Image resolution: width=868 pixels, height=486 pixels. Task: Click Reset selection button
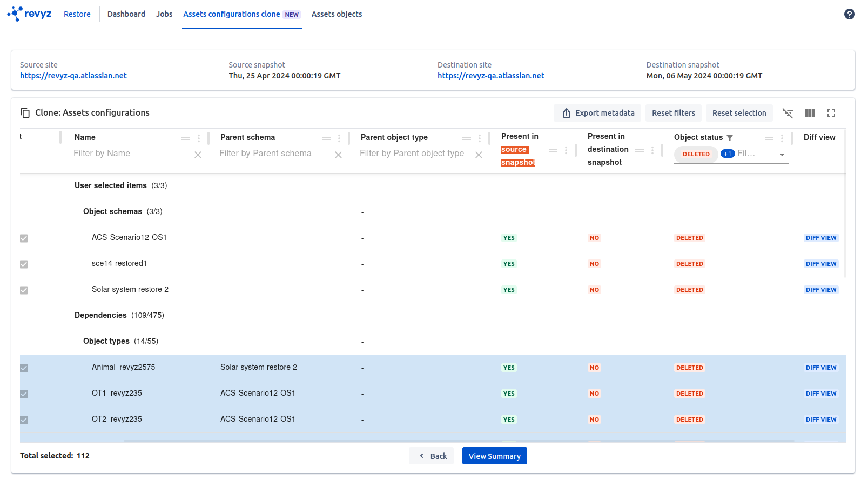click(739, 113)
